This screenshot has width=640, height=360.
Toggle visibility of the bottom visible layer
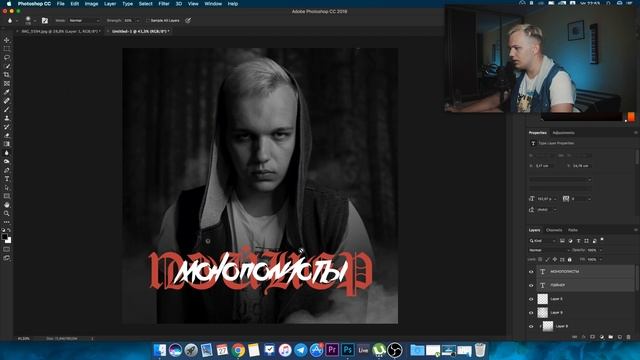pyautogui.click(x=531, y=327)
